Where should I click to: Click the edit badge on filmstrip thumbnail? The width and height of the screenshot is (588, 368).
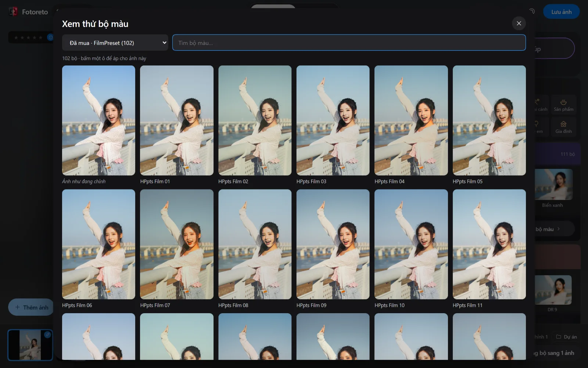pyautogui.click(x=47, y=335)
